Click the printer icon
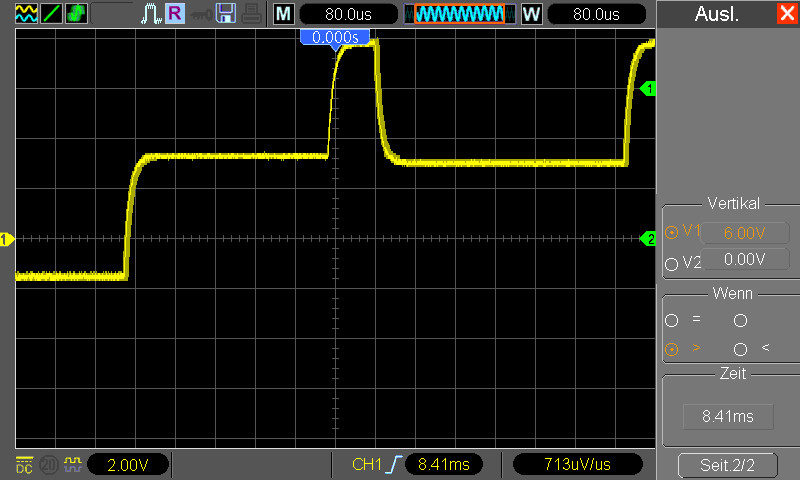The height and width of the screenshot is (480, 800). [251, 13]
